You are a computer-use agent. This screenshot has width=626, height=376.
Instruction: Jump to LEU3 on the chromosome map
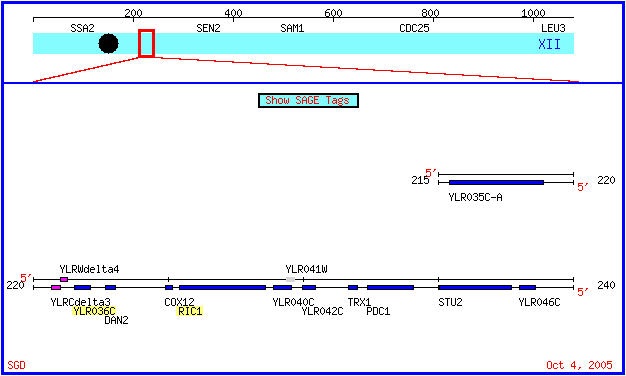(553, 28)
